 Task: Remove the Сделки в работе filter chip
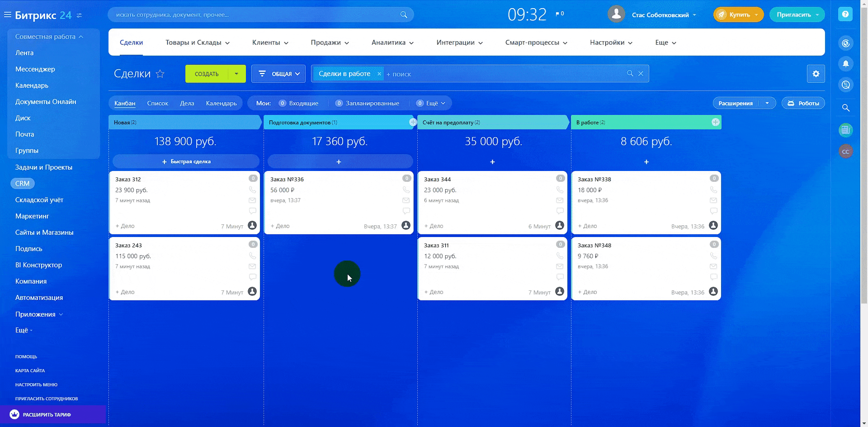pos(379,74)
